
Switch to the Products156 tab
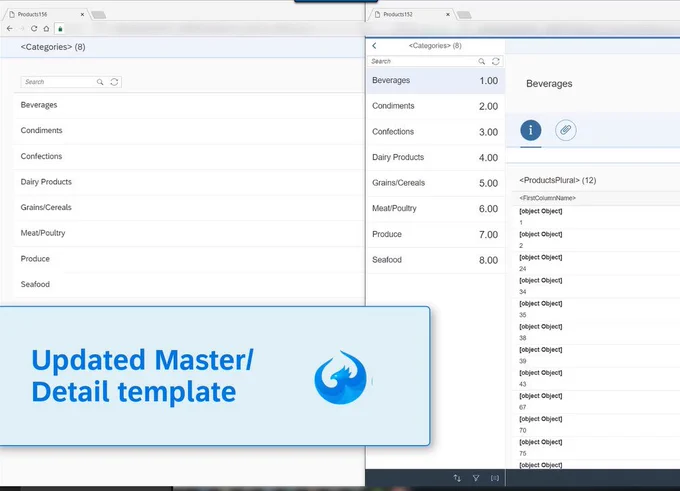pos(46,14)
